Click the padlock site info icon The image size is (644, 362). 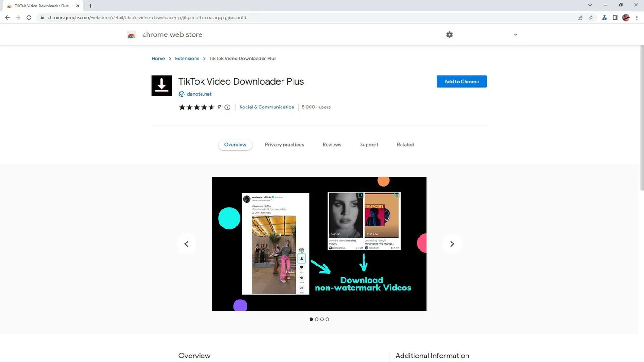pos(42,17)
